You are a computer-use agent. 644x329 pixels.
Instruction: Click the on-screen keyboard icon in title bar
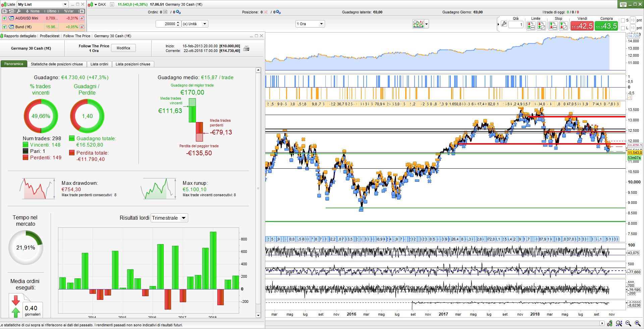[623, 4]
